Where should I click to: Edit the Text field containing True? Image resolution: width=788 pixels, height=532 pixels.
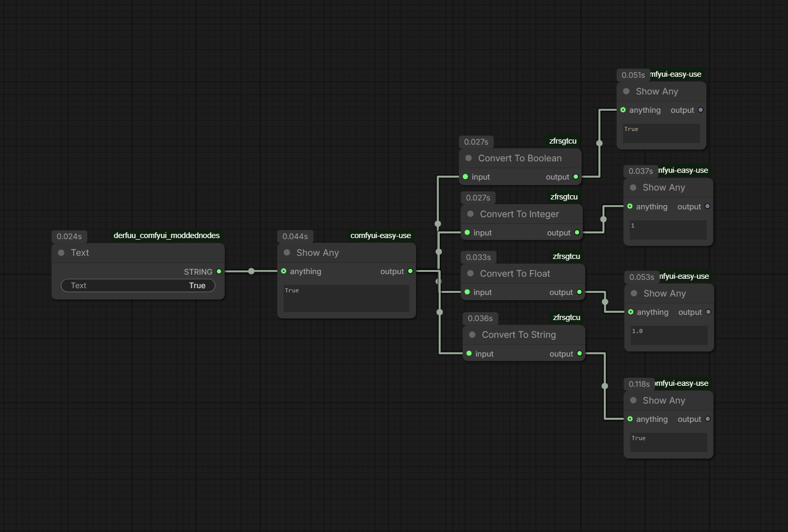point(138,286)
